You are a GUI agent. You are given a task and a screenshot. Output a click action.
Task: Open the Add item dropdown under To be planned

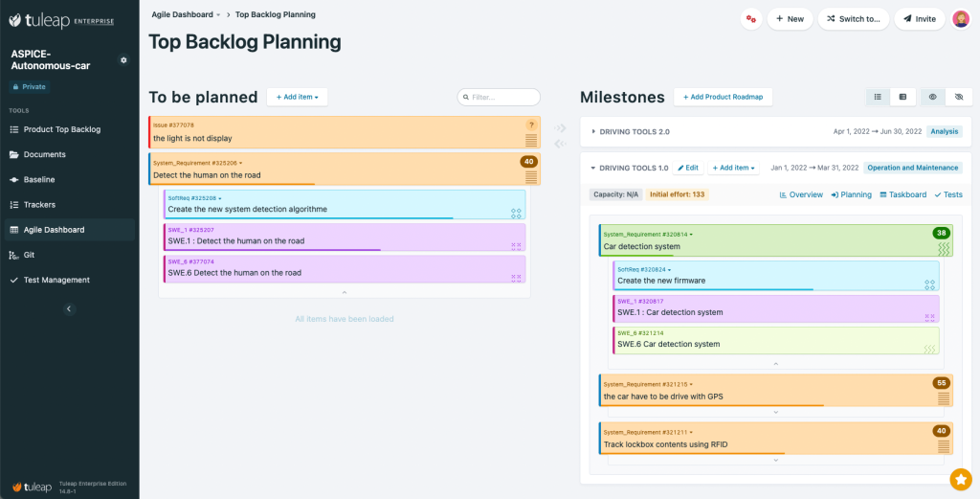[297, 97]
